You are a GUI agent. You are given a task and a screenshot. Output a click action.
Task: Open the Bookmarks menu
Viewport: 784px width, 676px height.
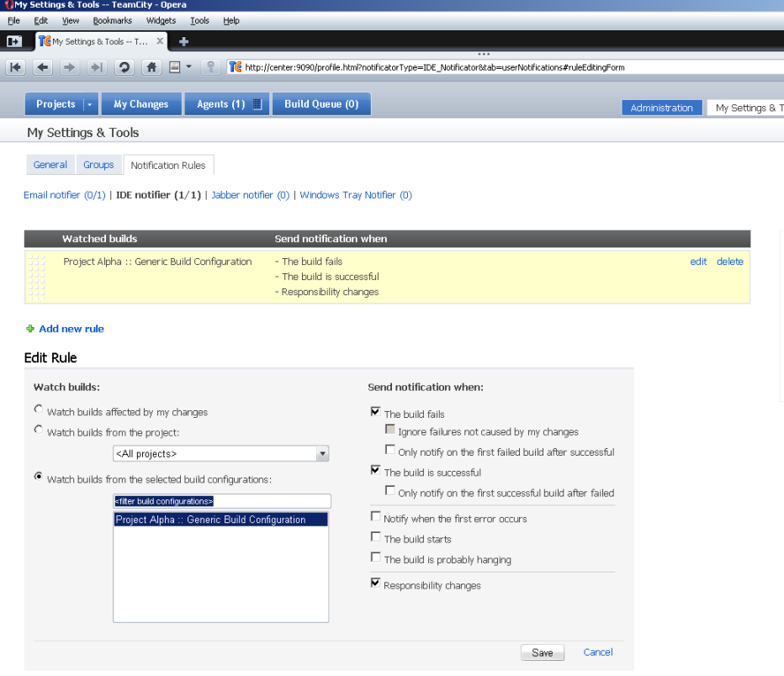[x=112, y=20]
